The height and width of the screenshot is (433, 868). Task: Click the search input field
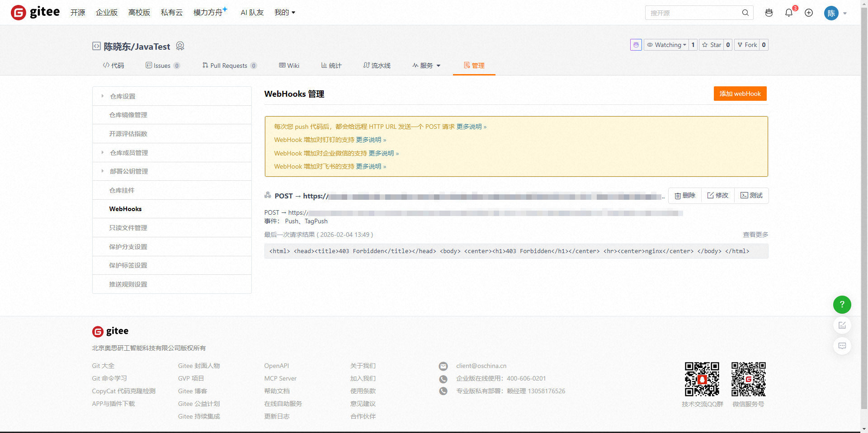pyautogui.click(x=693, y=13)
